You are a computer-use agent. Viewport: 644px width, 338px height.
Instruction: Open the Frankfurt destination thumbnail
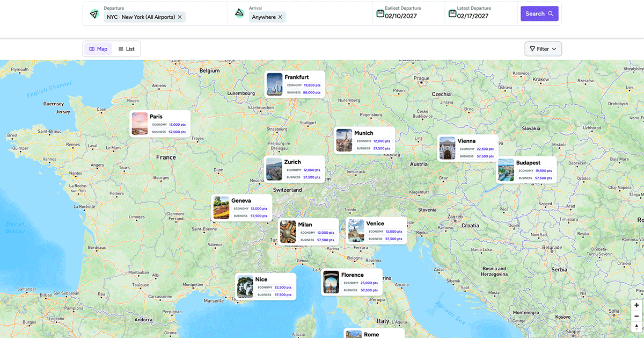click(x=274, y=84)
